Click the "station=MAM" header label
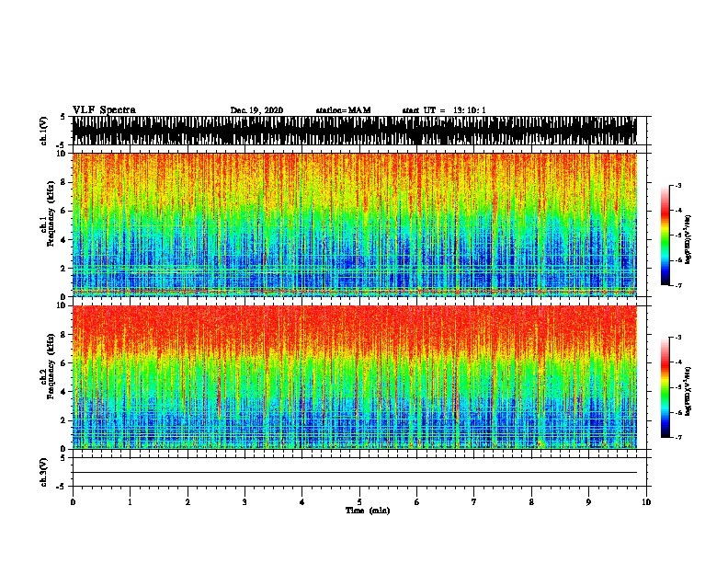 (343, 110)
